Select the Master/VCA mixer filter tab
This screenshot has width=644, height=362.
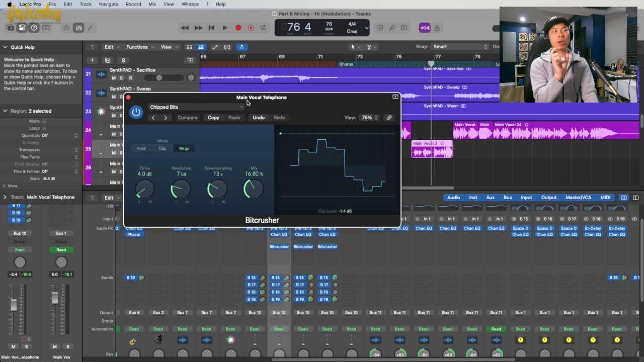(579, 198)
